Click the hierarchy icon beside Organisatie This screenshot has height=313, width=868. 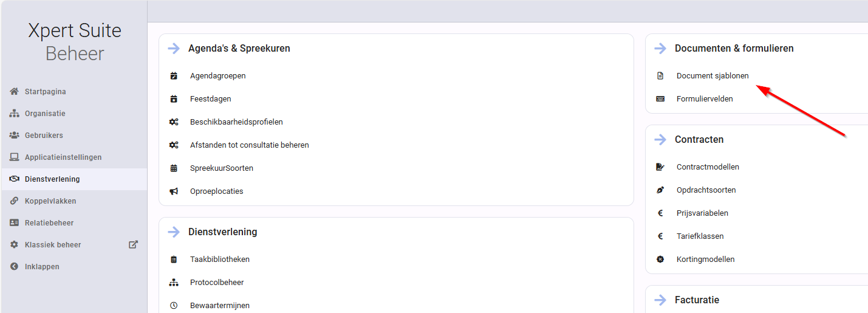[14, 114]
